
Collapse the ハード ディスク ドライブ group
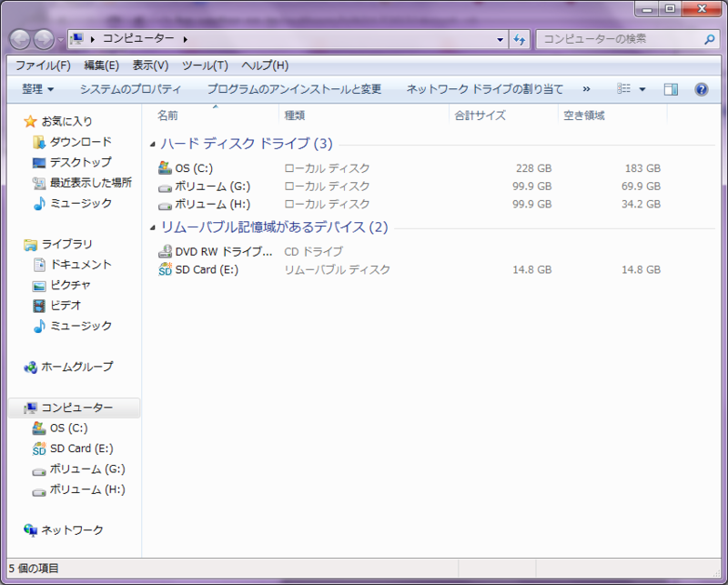(152, 144)
